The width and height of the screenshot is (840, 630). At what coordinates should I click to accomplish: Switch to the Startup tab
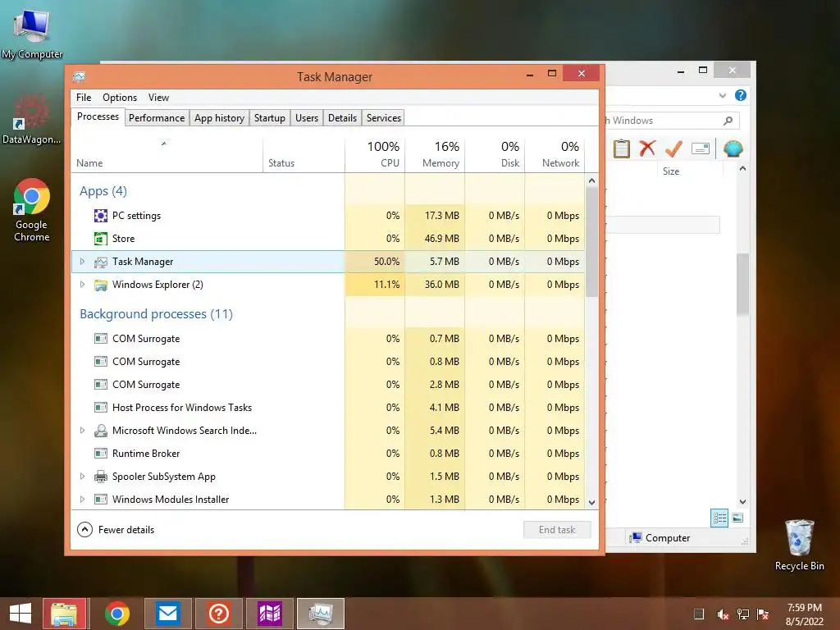coord(269,118)
